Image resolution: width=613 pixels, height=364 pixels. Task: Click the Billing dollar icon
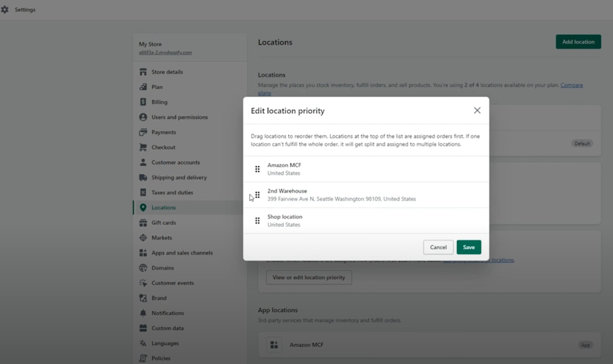click(x=143, y=102)
